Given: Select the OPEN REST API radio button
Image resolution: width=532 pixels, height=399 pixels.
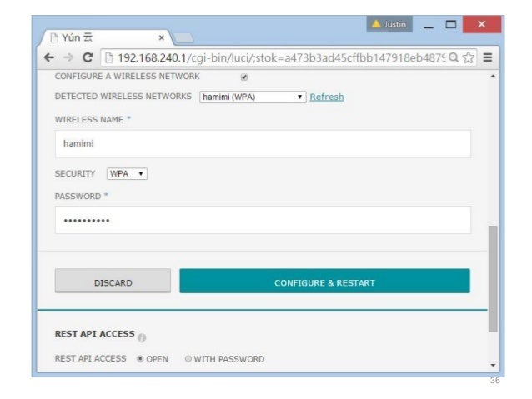Looking at the screenshot, I should [140, 359].
